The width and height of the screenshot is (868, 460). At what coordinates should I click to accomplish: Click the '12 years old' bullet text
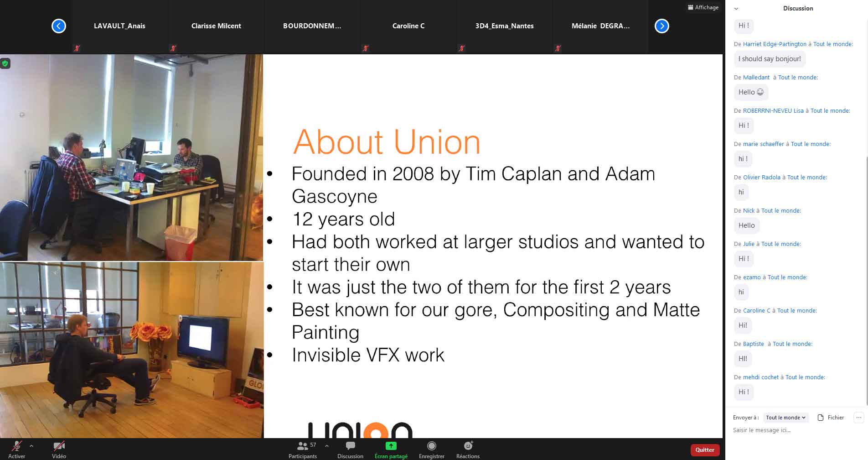coord(343,219)
